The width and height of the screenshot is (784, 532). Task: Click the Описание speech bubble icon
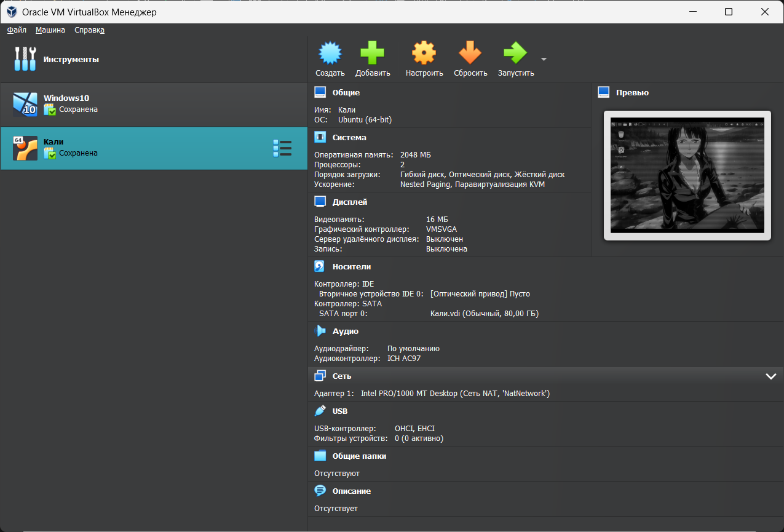(x=320, y=491)
